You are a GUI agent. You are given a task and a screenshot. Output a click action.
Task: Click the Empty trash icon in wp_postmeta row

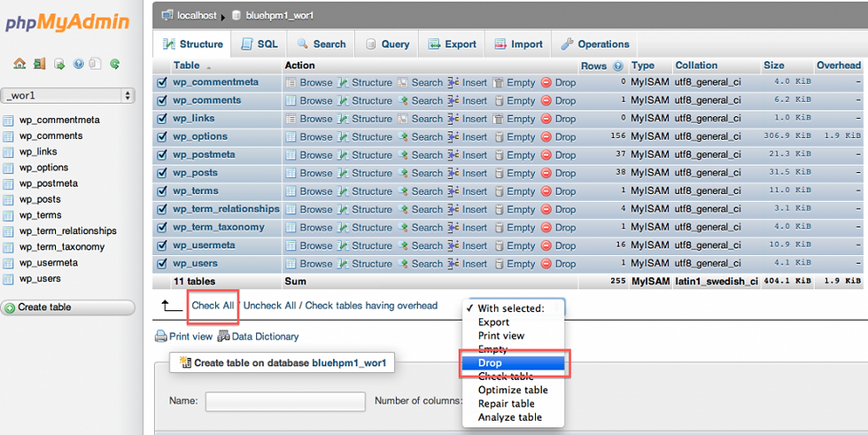tap(499, 156)
